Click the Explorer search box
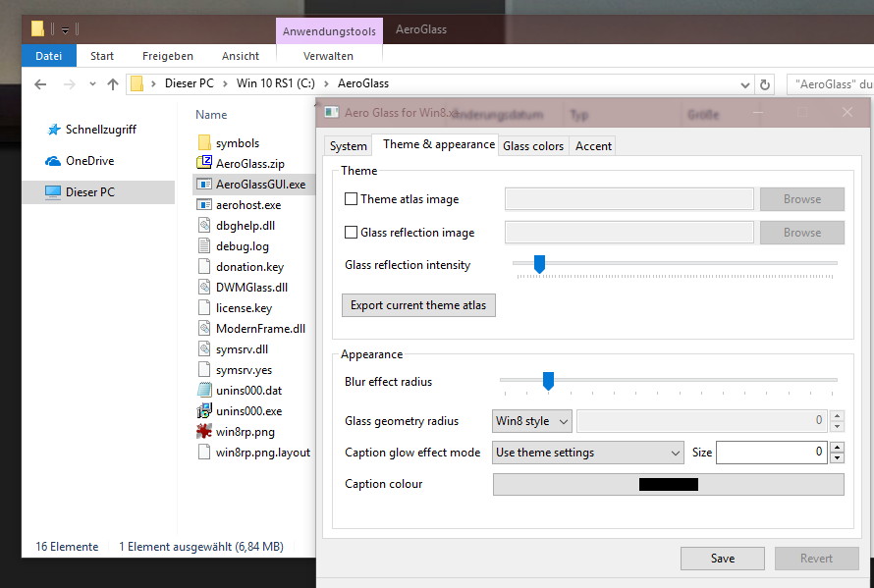This screenshot has width=874, height=588. (830, 84)
